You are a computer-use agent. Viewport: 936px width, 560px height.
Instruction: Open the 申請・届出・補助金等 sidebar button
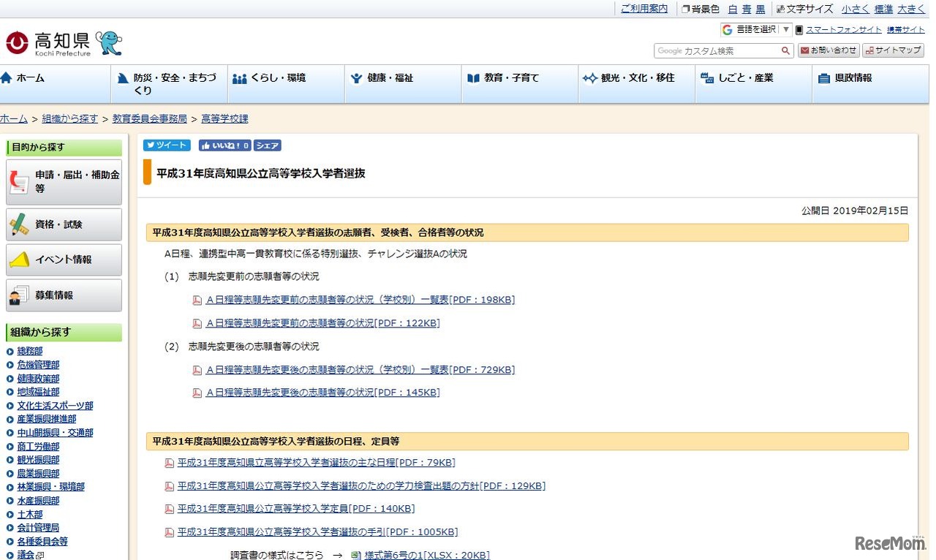pyautogui.click(x=64, y=182)
